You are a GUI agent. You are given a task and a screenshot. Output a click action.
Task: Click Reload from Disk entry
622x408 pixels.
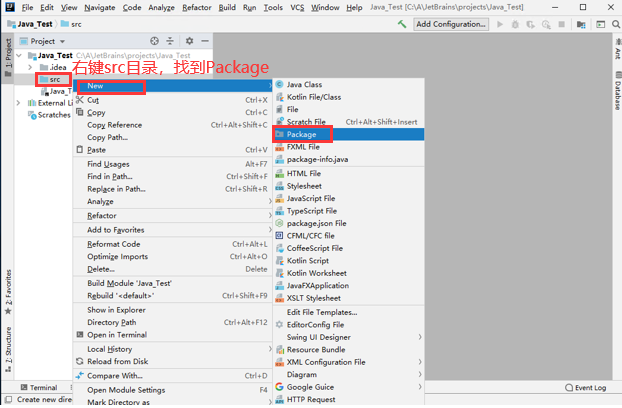173,362
